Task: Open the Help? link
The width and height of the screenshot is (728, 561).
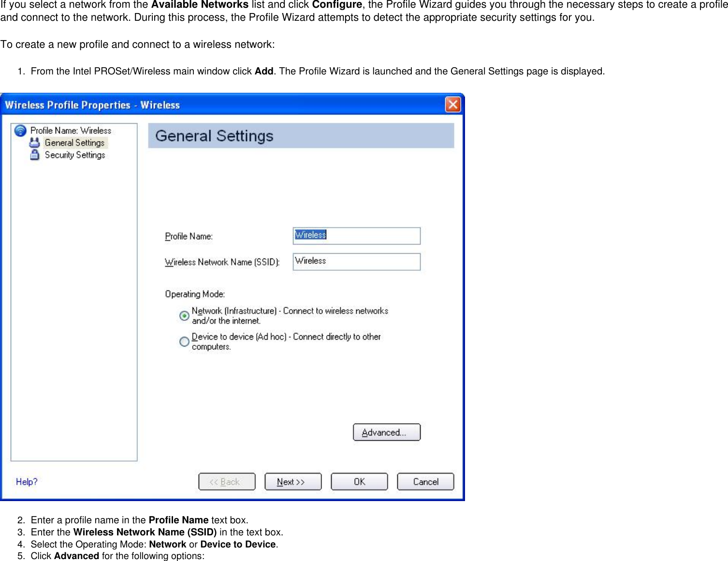Action: pyautogui.click(x=27, y=482)
